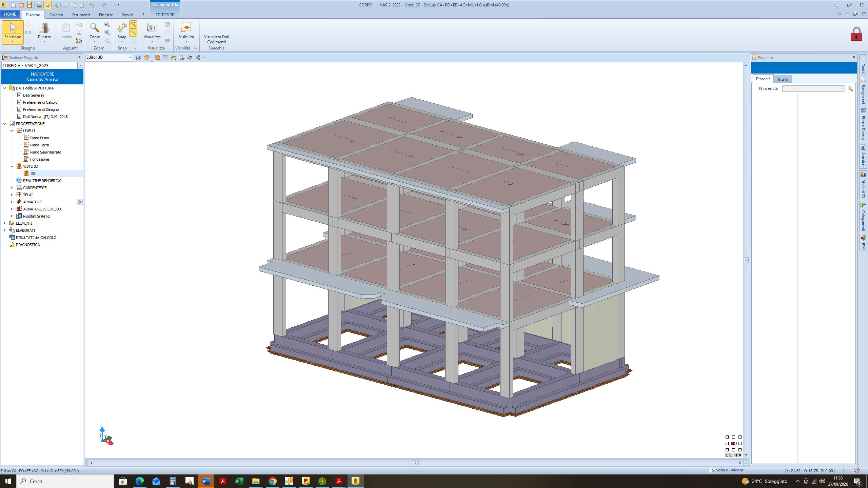Screen dimensions: 868x488
Task: Open the CORPO H - VAR 2_2023 project dropdown
Action: click(80, 65)
